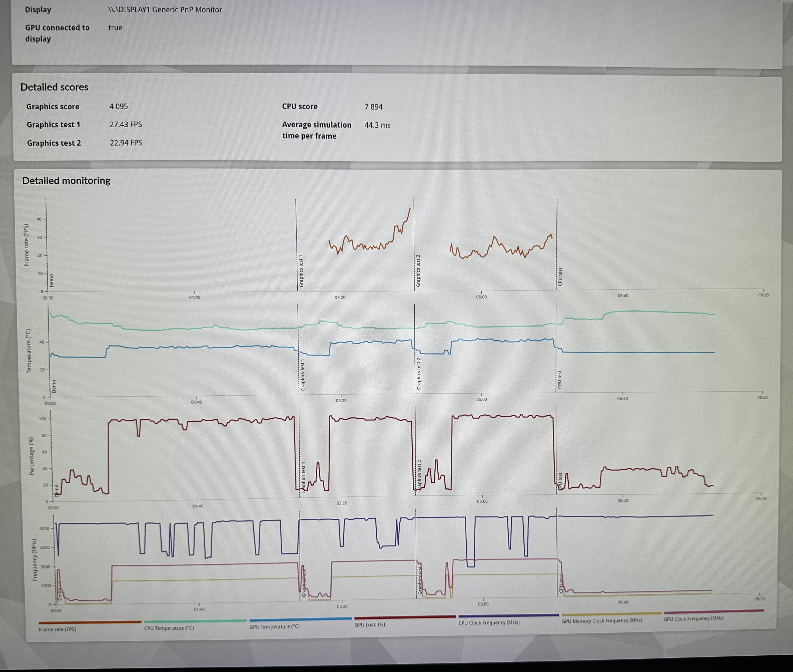Click the Graphics test 1 FPS value 27.43 FPS

pos(126,125)
